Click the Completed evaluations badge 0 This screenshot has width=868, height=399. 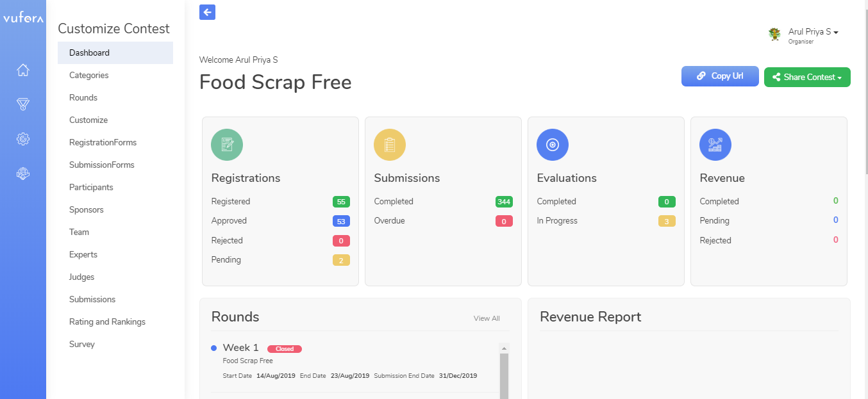click(667, 202)
